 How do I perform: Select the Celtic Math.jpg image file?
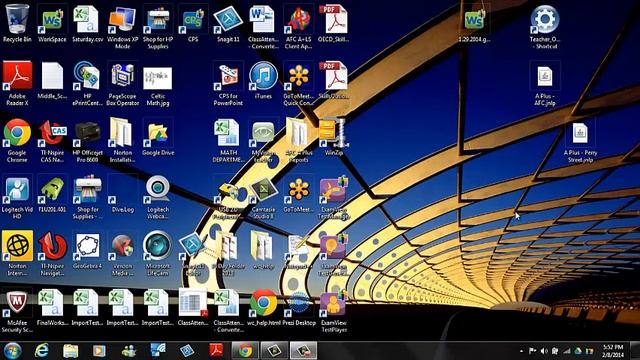click(x=158, y=84)
